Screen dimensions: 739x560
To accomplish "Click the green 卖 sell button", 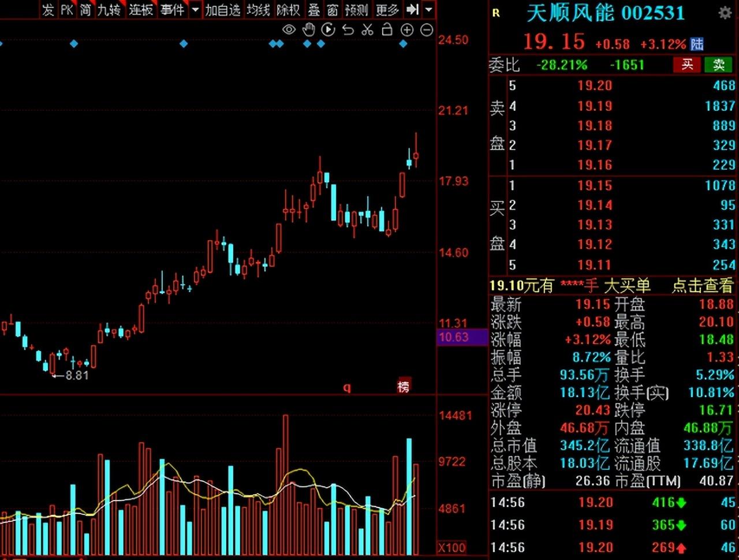I will 719,65.
